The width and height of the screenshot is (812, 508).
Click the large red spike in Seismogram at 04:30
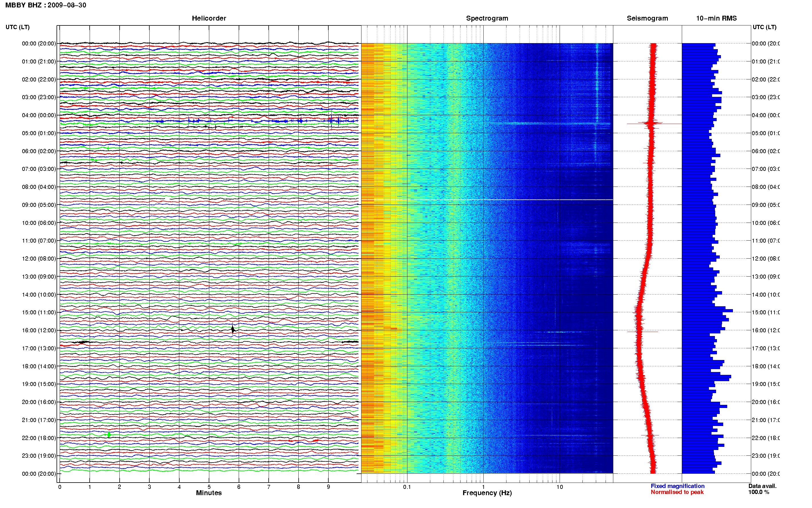click(x=654, y=124)
